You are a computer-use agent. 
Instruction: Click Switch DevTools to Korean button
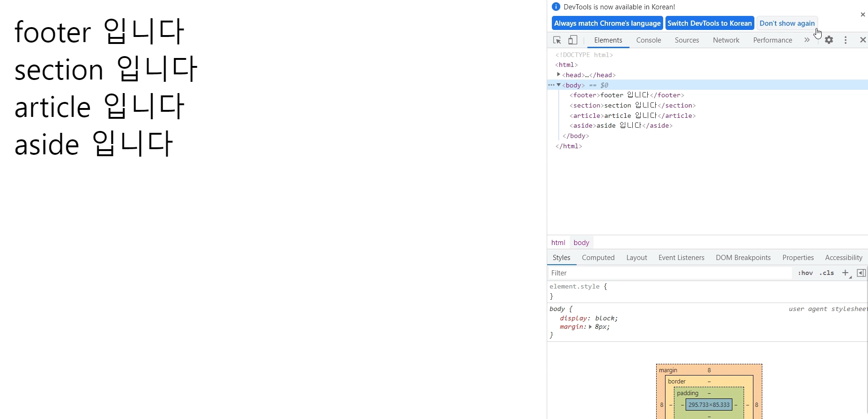coord(709,23)
